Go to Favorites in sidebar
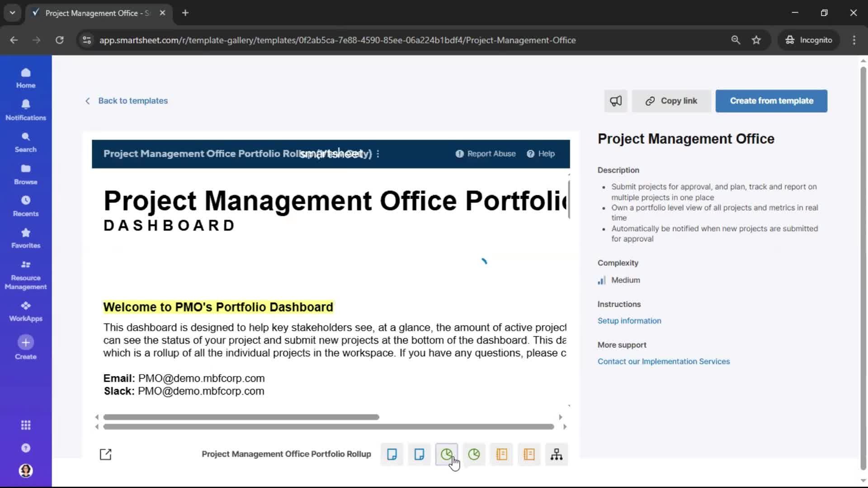Screen dimensions: 868x488 click(26, 238)
